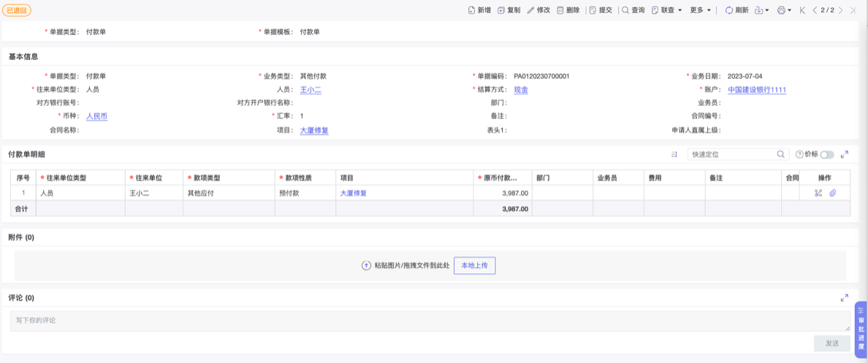Click the 新增 (New) toolbar icon
Screen dimensions: 868x363
click(471, 10)
